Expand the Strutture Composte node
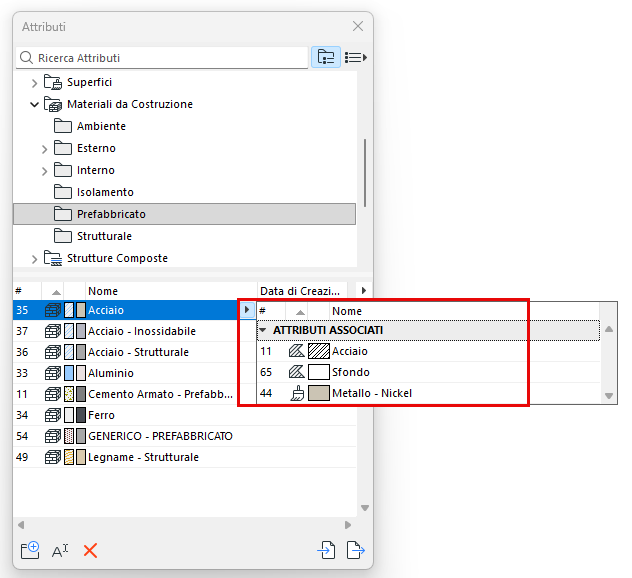This screenshot has width=632, height=578. 35,259
